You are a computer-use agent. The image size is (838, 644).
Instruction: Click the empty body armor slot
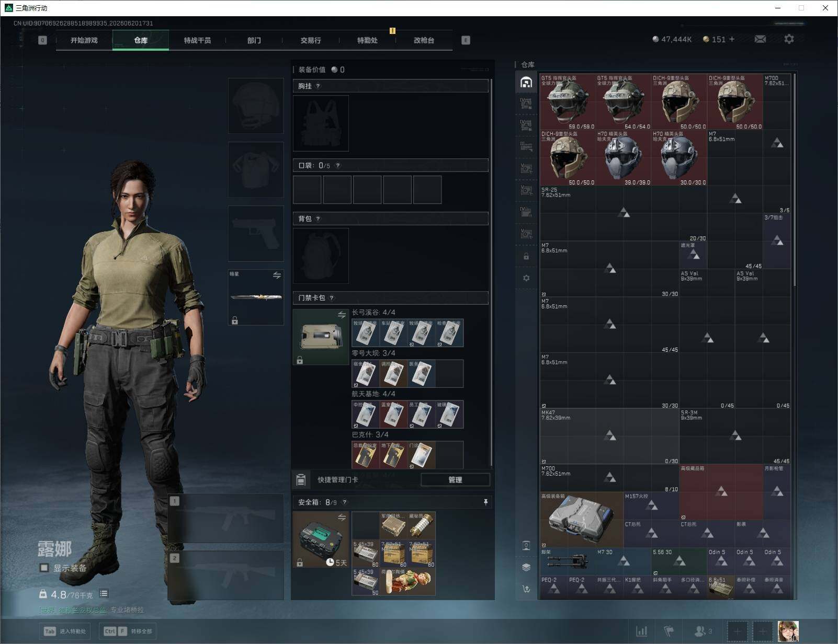pos(256,169)
